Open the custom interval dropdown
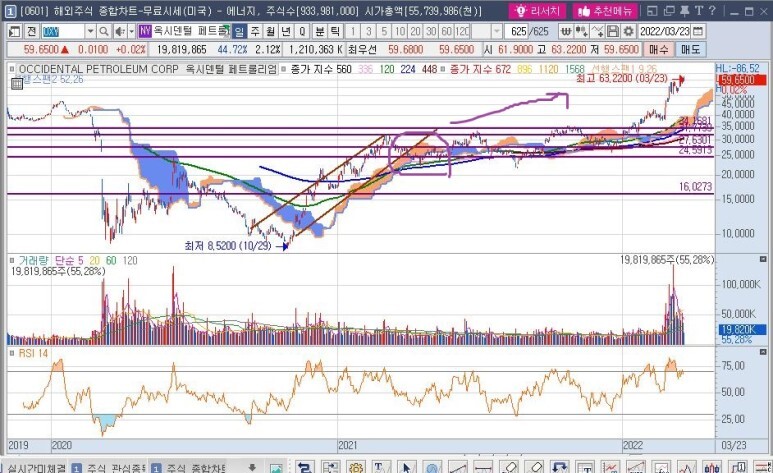This screenshot has width=773, height=473. click(496, 32)
